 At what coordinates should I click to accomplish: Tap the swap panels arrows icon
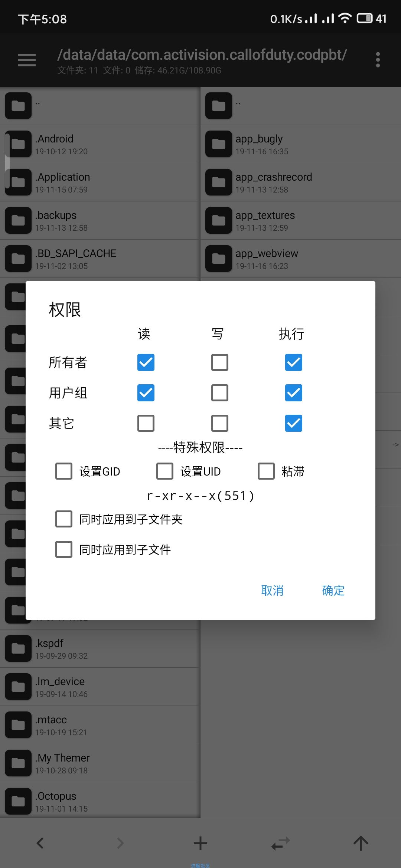point(280,843)
